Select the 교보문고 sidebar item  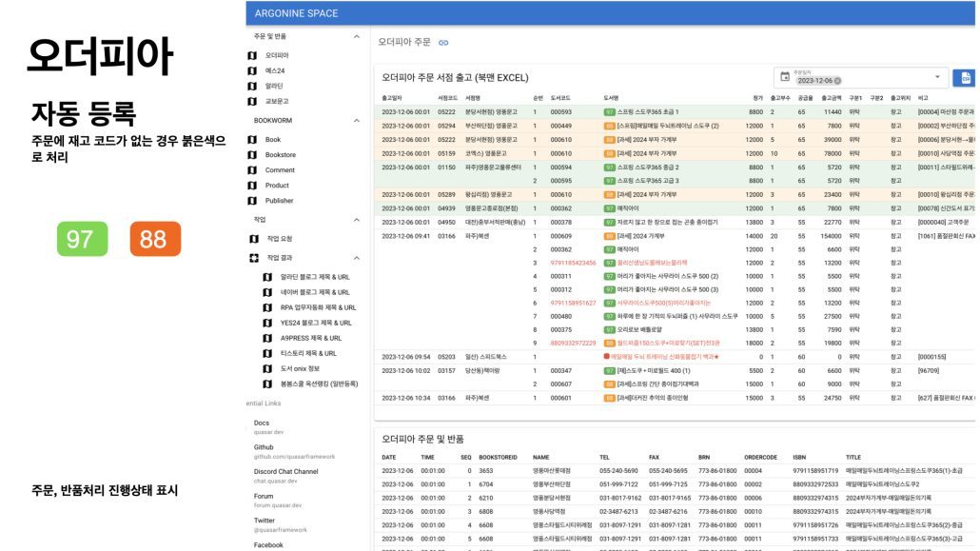pos(277,101)
